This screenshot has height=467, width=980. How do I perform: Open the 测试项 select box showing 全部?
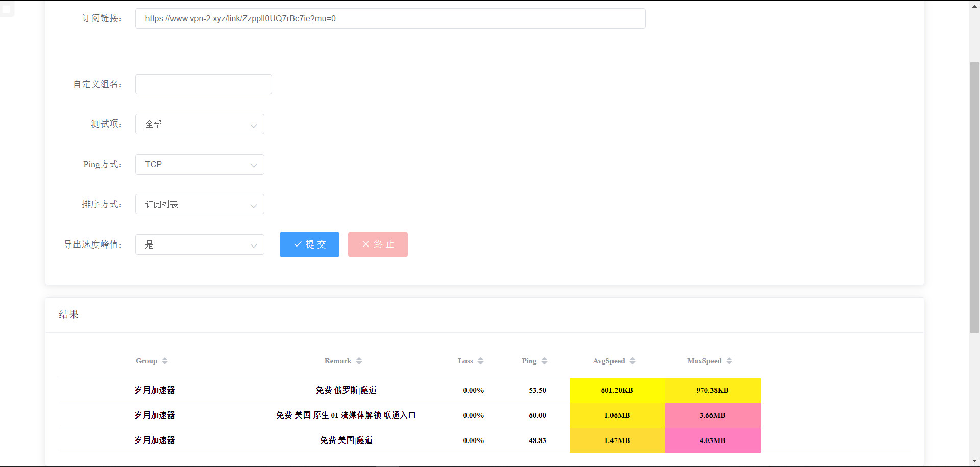[x=200, y=124]
